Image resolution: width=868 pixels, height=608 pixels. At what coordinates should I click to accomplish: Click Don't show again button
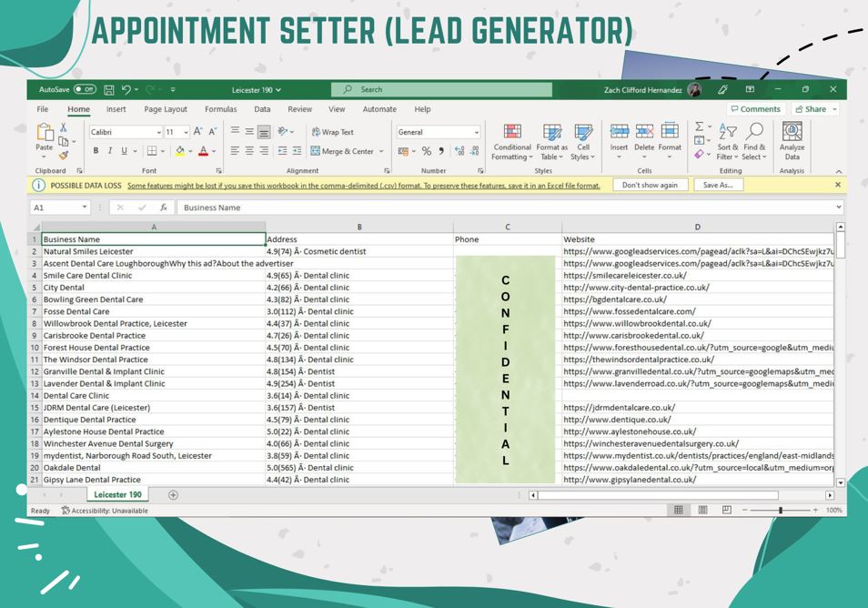[x=650, y=185]
